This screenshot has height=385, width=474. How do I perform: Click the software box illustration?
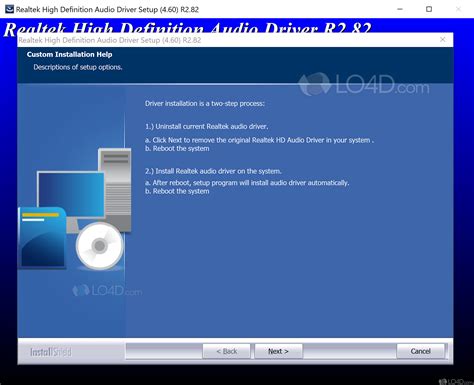[x=42, y=237]
